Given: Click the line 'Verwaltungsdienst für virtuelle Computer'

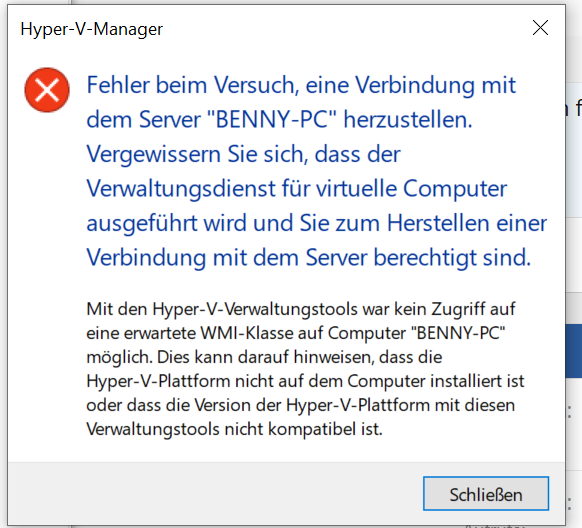Looking at the screenshot, I should [x=297, y=188].
